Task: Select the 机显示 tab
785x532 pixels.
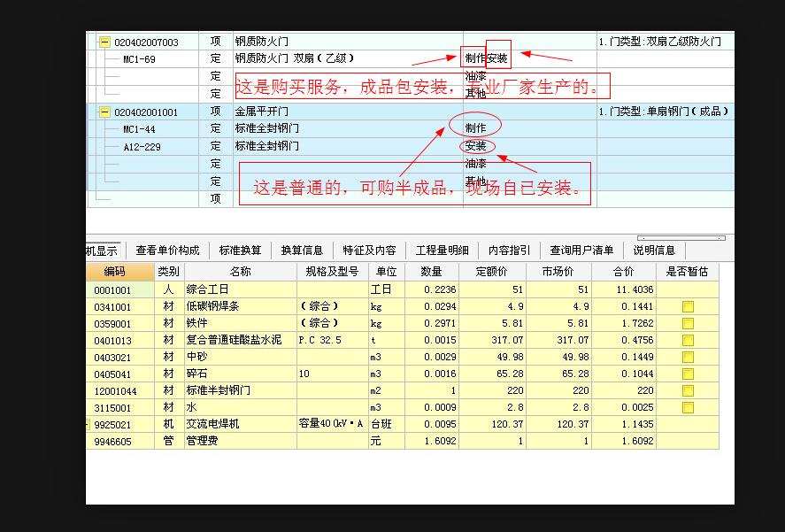Action: point(102,251)
